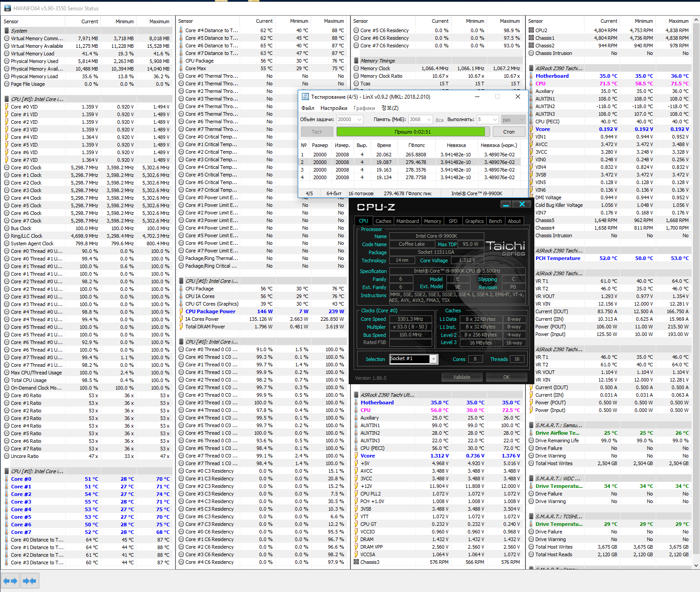Click the fan icon beside Chassis1
The height and width of the screenshot is (592, 700).
click(531, 38)
